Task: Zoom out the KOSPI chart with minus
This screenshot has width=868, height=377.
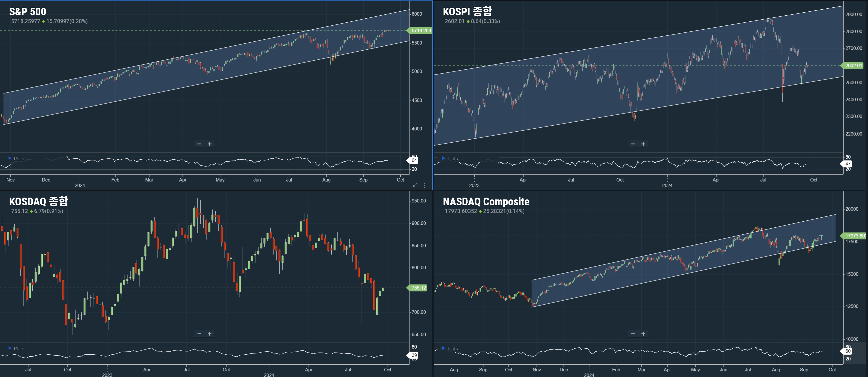Action: click(x=633, y=144)
